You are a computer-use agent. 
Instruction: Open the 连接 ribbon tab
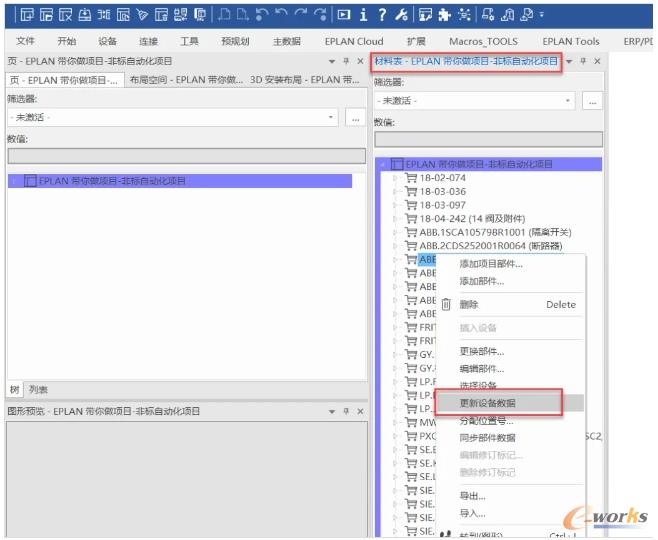[149, 41]
